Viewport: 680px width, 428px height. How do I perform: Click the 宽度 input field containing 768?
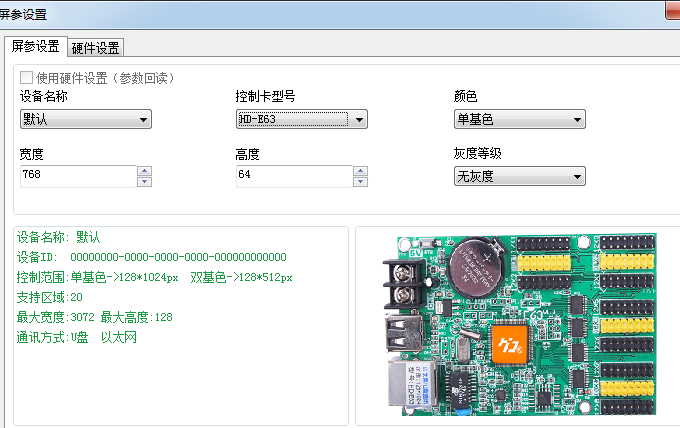click(x=76, y=176)
